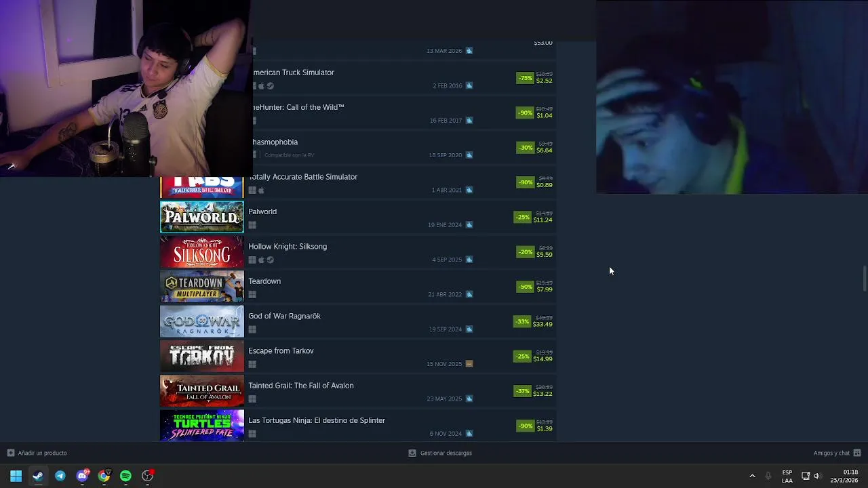Image resolution: width=868 pixels, height=488 pixels.
Task: Open the ESP LAA keyboard language switcher
Action: [787, 476]
